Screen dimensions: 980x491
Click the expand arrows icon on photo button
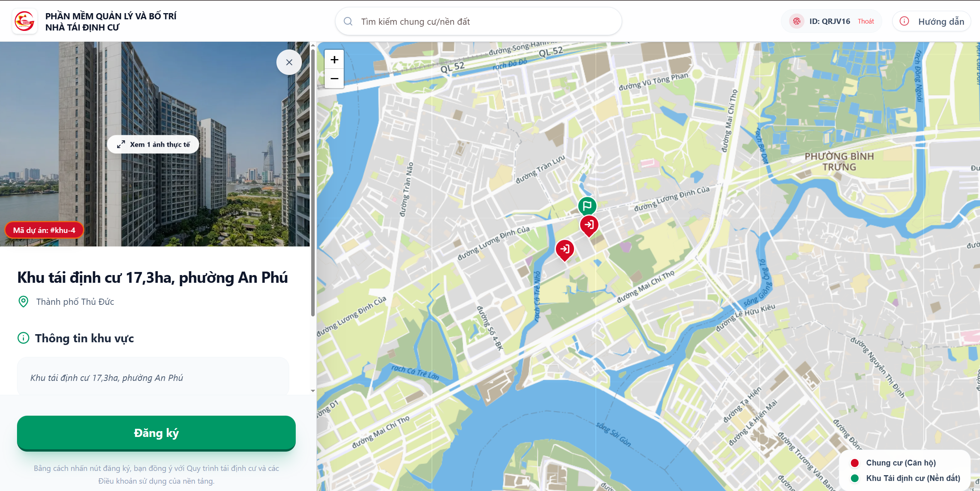pos(121,144)
